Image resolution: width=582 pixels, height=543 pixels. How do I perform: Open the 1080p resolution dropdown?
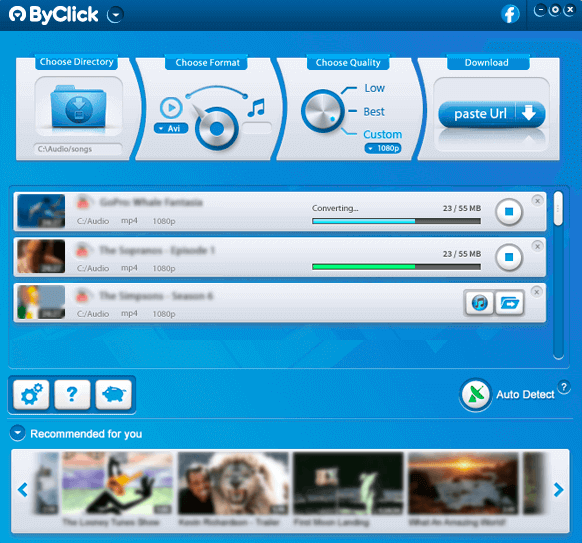coord(383,148)
